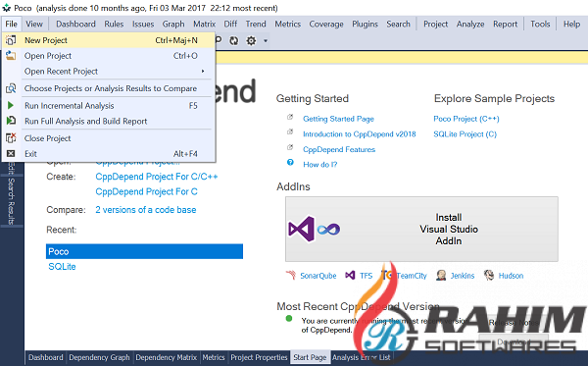Open the Getting Started Page link

[x=338, y=119]
